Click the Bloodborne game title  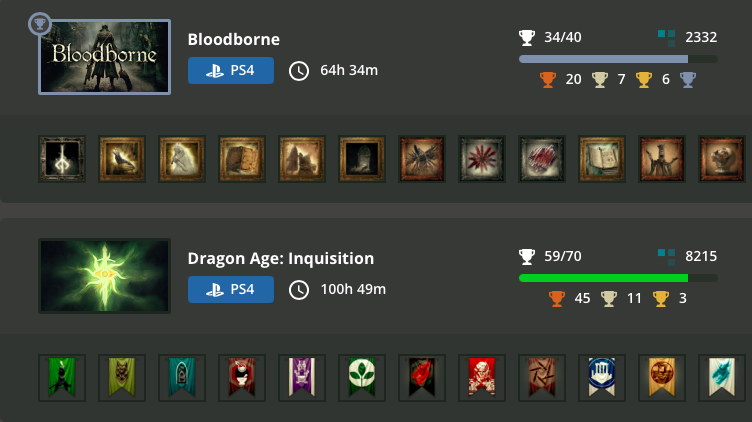pos(234,40)
